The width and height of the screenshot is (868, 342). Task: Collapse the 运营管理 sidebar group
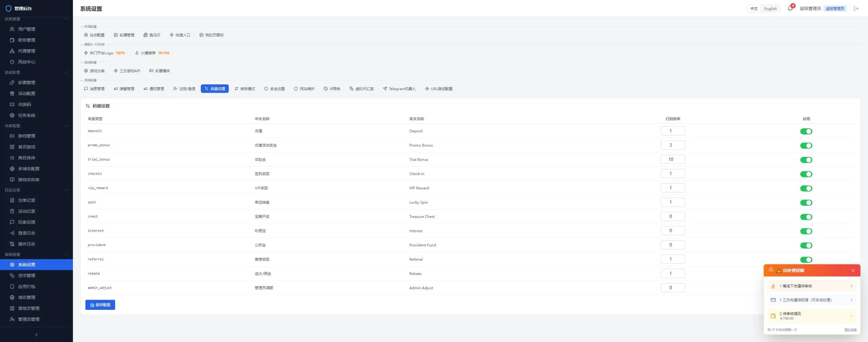click(36, 19)
